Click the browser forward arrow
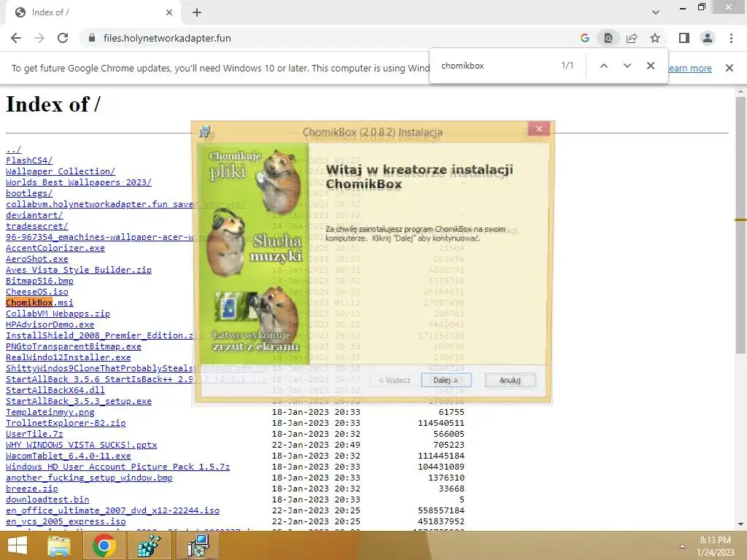The height and width of the screenshot is (560, 747). 39,38
